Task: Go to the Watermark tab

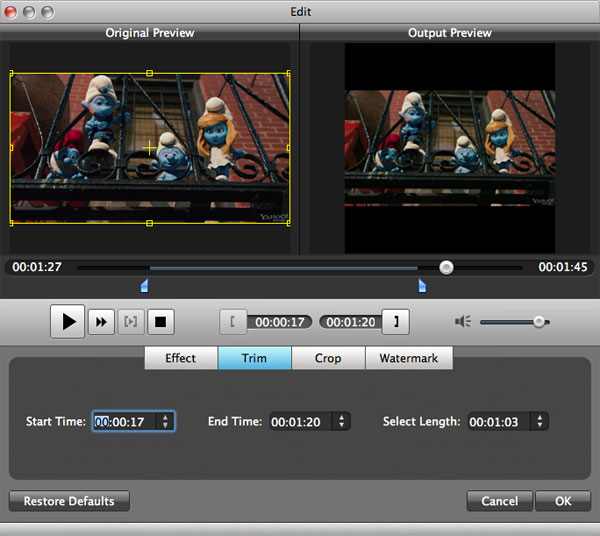Action: click(x=408, y=358)
